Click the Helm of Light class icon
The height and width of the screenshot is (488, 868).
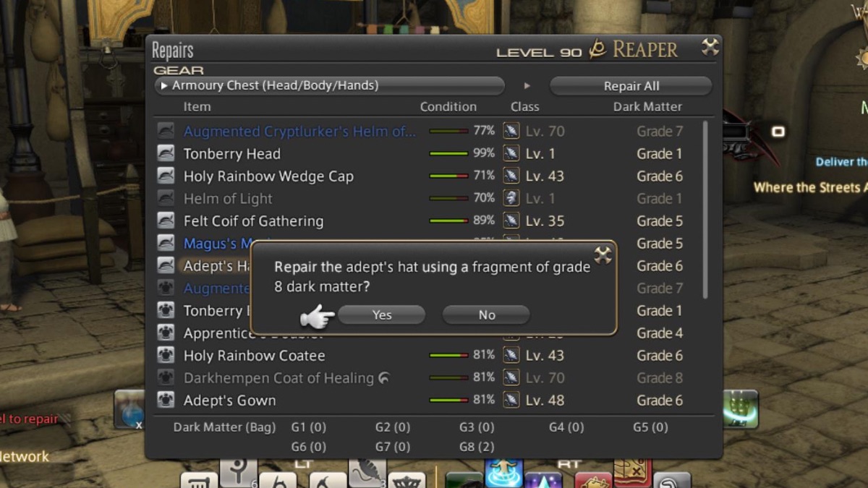[511, 198]
